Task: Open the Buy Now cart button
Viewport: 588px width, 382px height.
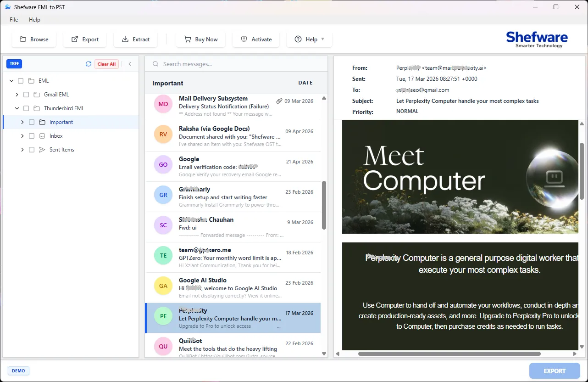Action: (200, 39)
